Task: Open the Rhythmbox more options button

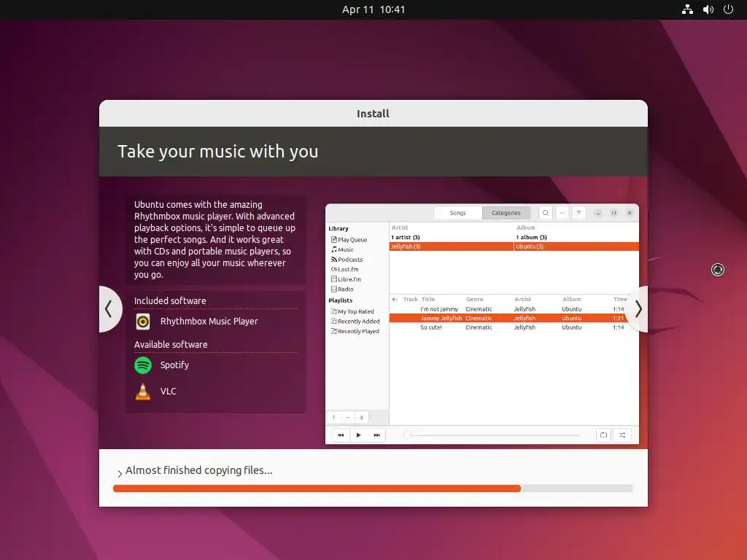Action: [562, 213]
